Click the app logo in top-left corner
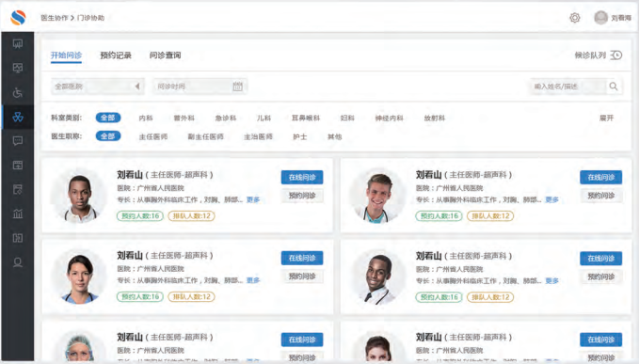639x364 pixels. (x=18, y=18)
